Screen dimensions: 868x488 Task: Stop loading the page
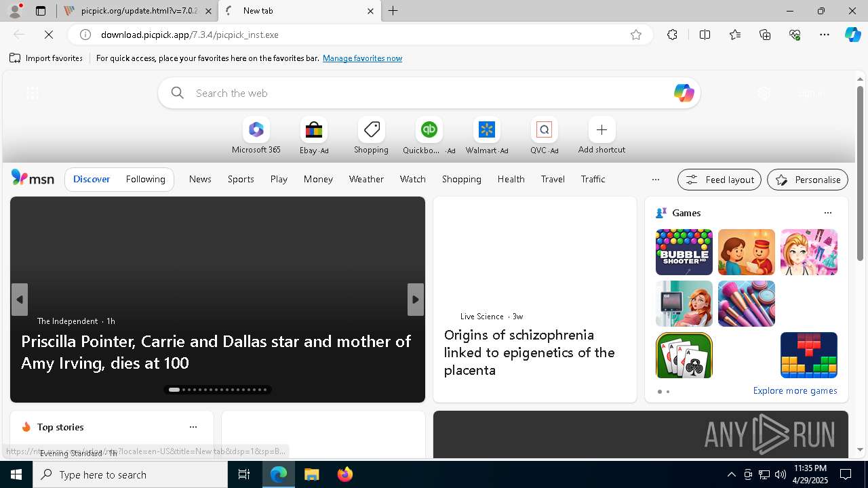pos(49,35)
